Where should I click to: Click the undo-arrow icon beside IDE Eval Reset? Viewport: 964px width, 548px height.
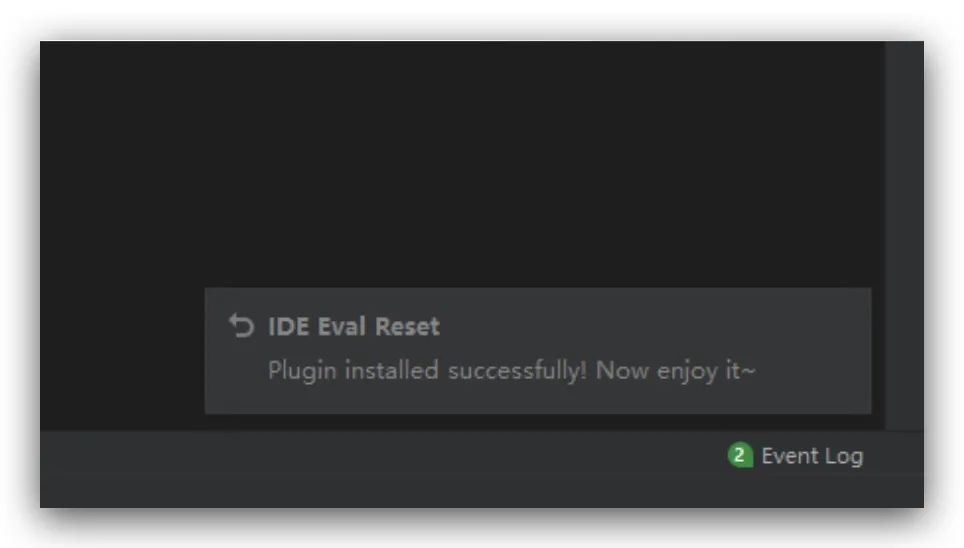click(x=241, y=326)
